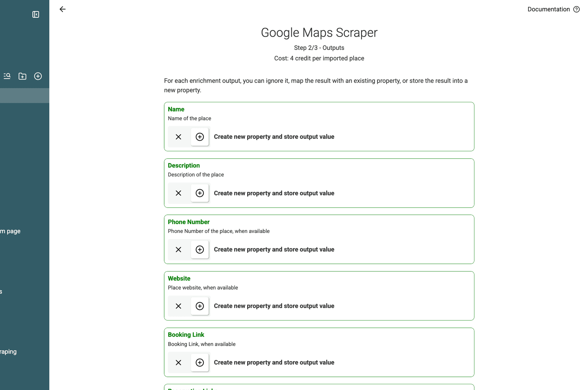Viewport: 588px width, 390px height.
Task: Open the Documentation link
Action: click(x=548, y=9)
